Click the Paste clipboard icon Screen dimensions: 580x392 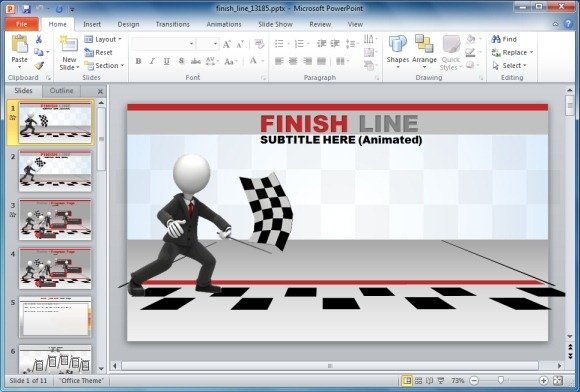[20, 45]
